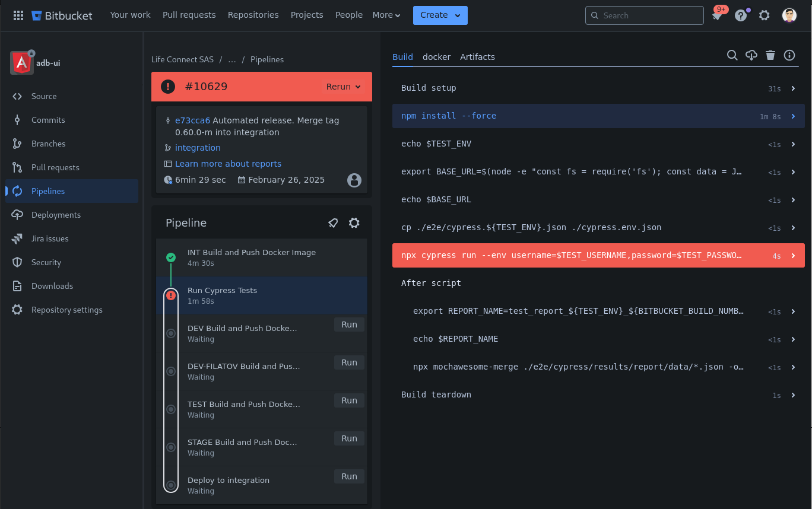The width and height of the screenshot is (812, 509).
Task: Click the Branches icon in sidebar
Action: (x=17, y=144)
